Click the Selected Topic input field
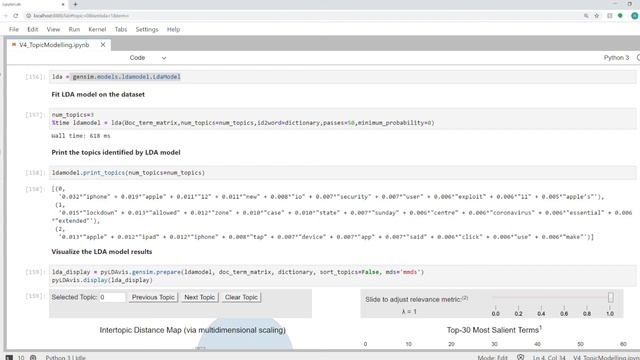Image resolution: width=640 pixels, height=360 pixels. [112, 297]
